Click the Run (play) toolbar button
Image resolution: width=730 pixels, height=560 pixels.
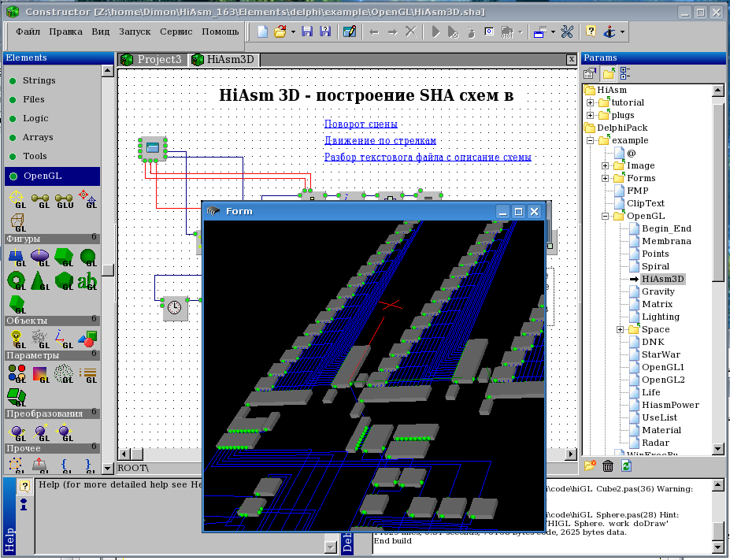click(435, 32)
